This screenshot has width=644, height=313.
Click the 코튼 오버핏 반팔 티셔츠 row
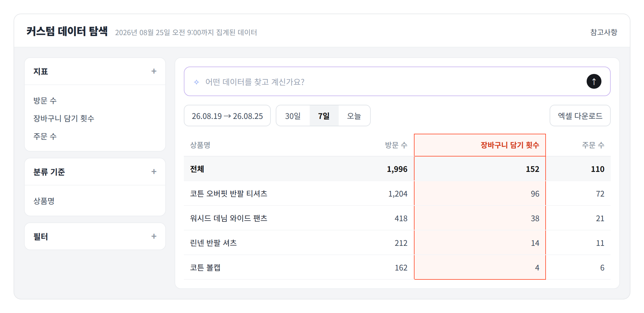397,193
